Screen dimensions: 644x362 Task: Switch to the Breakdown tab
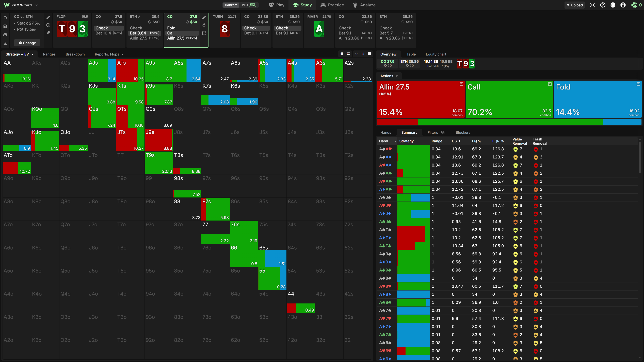click(x=75, y=54)
